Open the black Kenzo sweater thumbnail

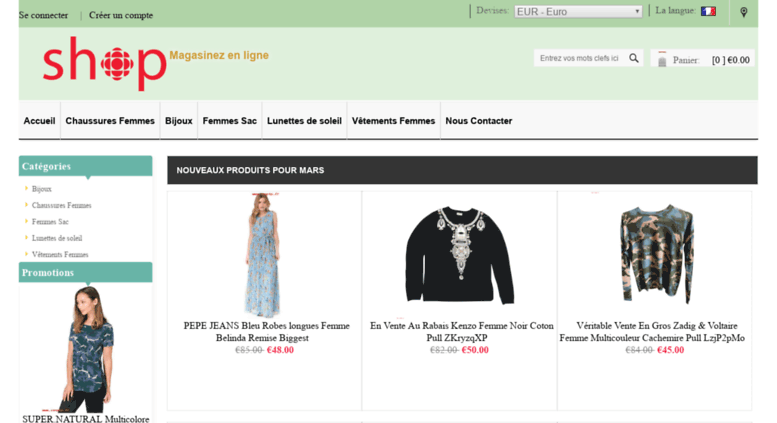click(x=460, y=255)
